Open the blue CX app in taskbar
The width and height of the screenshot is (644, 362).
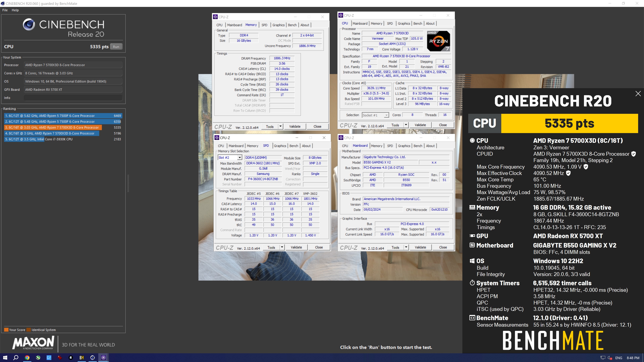coord(49,357)
